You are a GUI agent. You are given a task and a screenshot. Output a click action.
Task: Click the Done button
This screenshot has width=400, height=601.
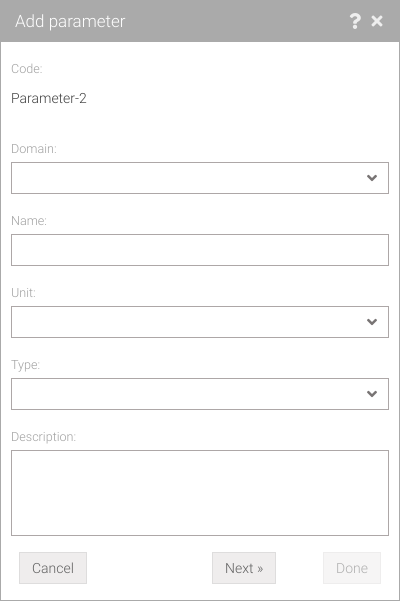pos(352,568)
